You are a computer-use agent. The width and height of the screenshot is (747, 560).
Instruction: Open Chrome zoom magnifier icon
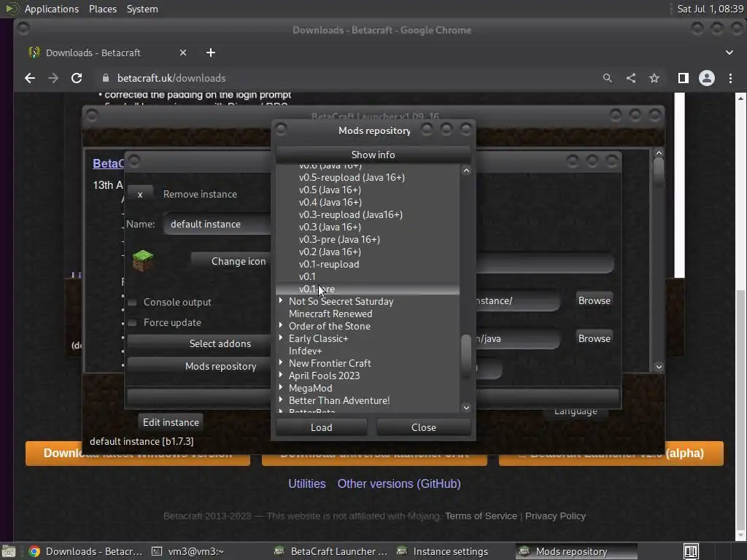pyautogui.click(x=607, y=78)
